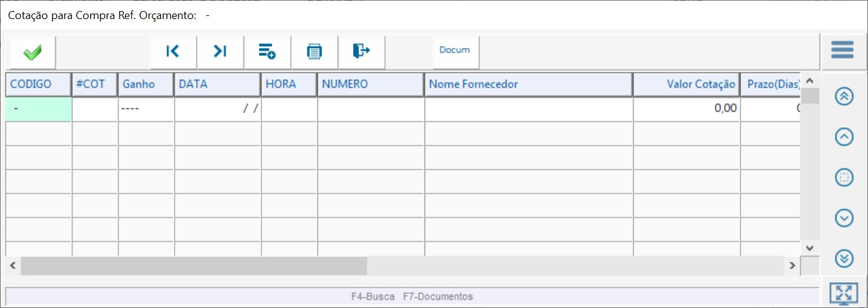Move down one row with chevron

[x=844, y=218]
